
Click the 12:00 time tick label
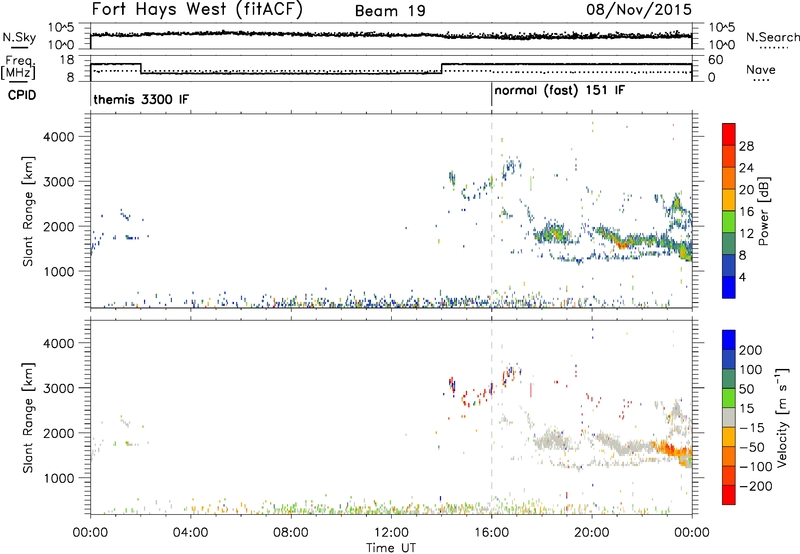(x=391, y=533)
